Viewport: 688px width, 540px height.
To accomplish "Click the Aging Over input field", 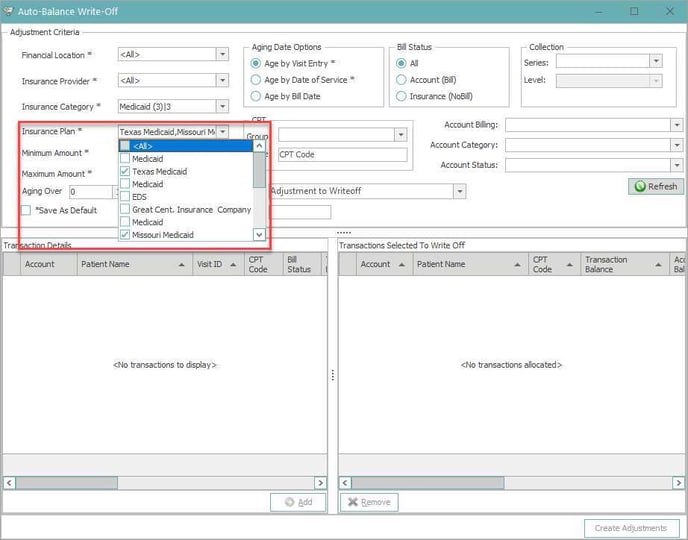I will [x=88, y=191].
